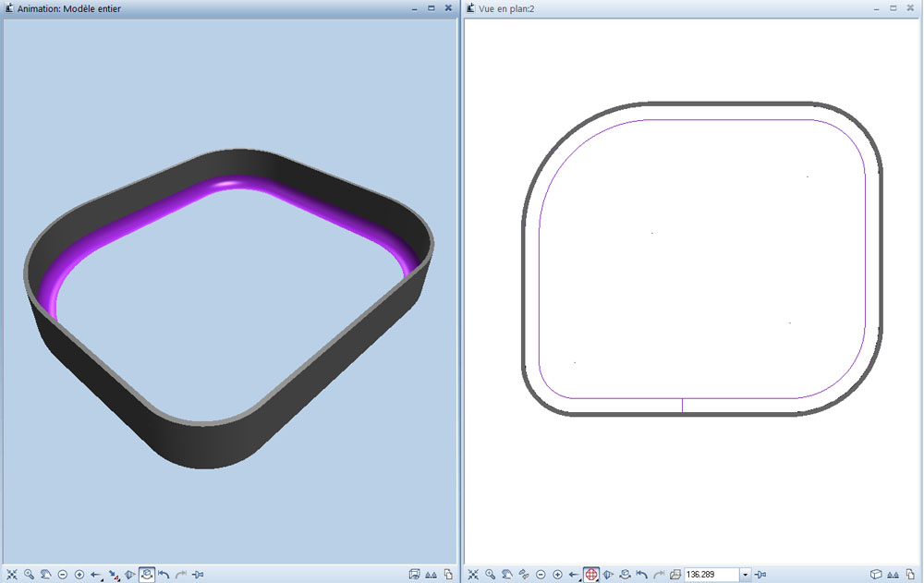Maximize the Animation: Modèle entier window

click(x=432, y=8)
